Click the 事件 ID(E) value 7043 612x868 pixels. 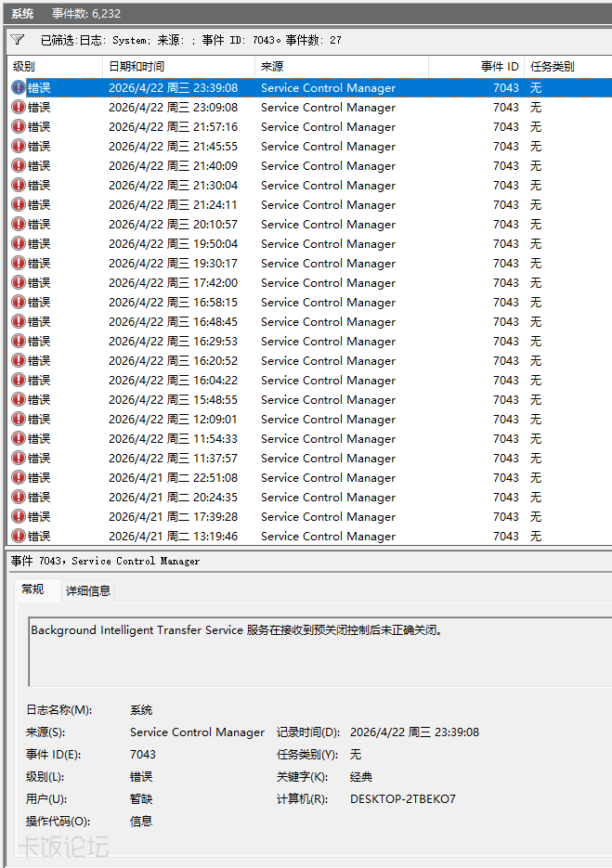point(143,754)
